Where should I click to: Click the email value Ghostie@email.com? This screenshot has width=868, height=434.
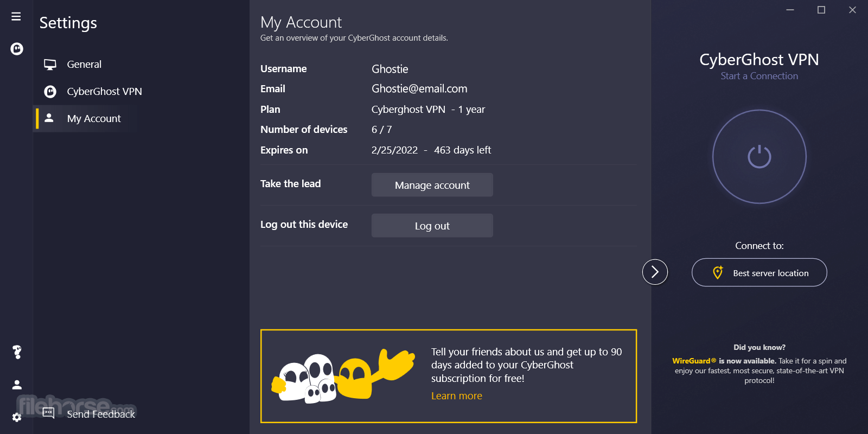(419, 89)
